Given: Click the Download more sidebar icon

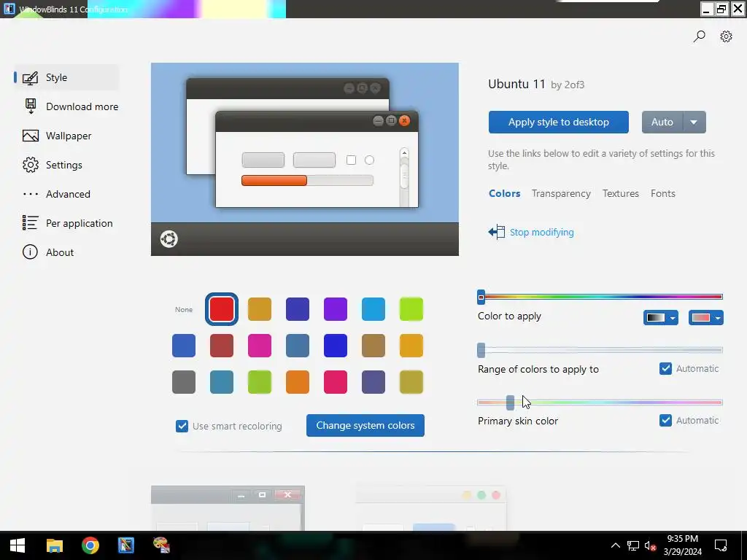Looking at the screenshot, I should (31, 106).
